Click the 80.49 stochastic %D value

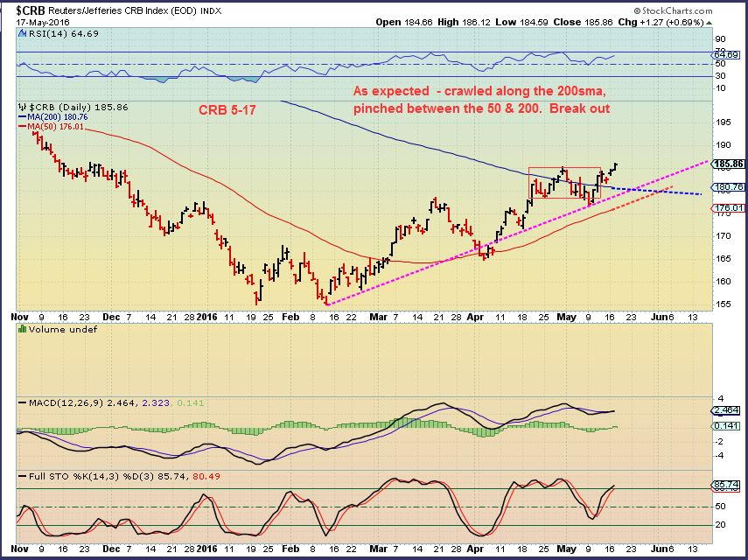point(206,476)
